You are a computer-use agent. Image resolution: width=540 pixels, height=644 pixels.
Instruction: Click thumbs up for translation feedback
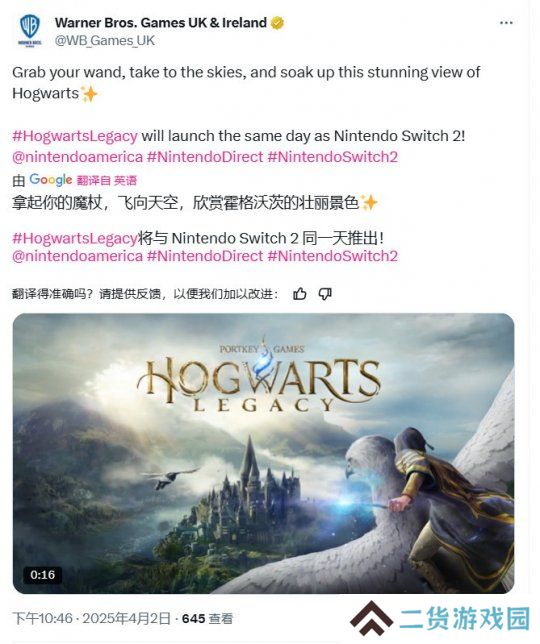(x=299, y=294)
